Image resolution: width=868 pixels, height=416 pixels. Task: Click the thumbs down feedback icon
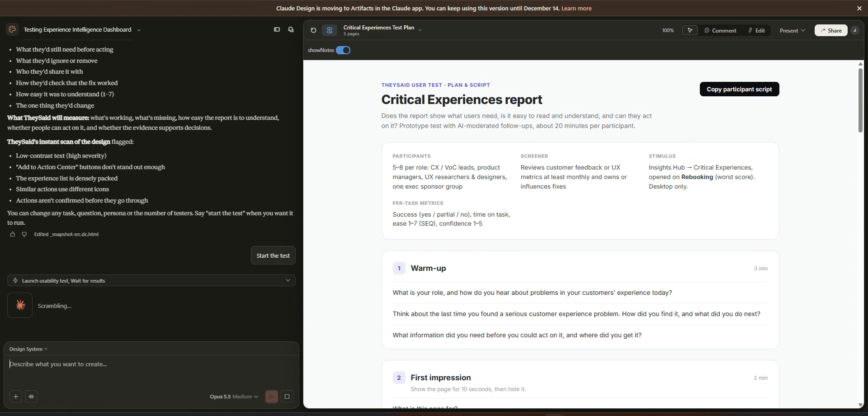click(24, 234)
